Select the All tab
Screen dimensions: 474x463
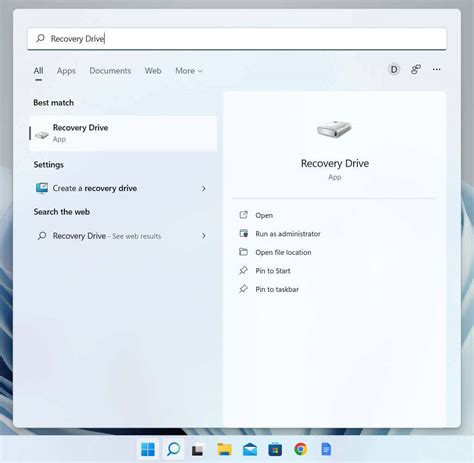tap(38, 71)
